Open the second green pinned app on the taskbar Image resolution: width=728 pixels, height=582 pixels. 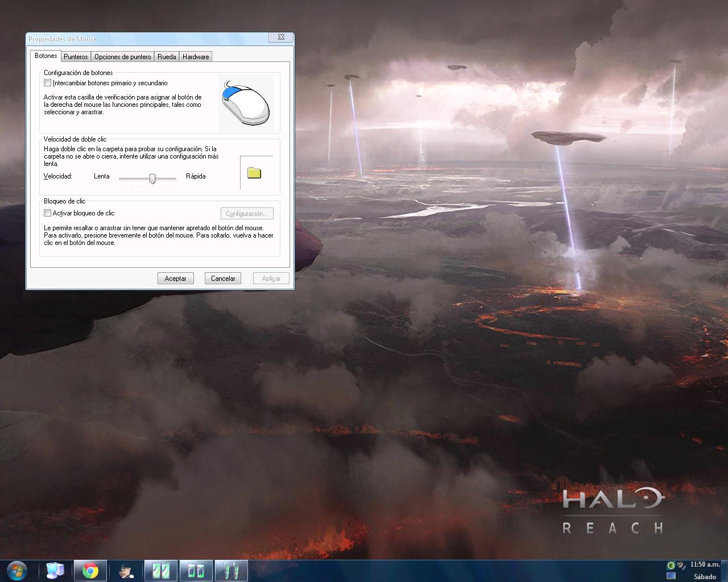tap(196, 570)
